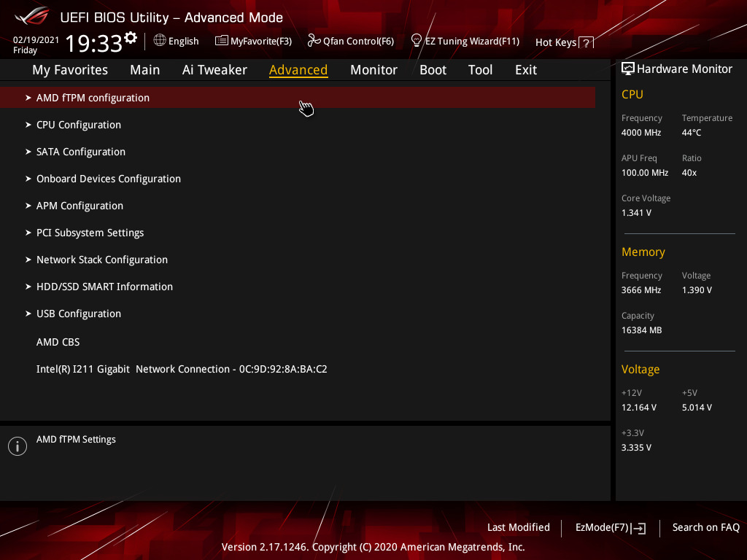747x560 pixels.
Task: Expand PCI Subsystem Settings arrow
Action: [28, 233]
